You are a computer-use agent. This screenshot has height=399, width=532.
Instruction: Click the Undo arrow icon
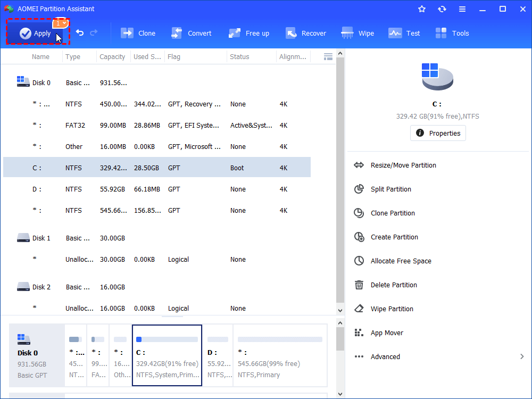pyautogui.click(x=80, y=33)
